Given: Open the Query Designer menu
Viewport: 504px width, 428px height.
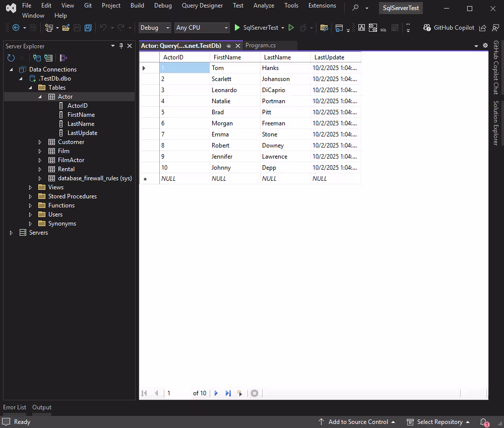Looking at the screenshot, I should (202, 6).
